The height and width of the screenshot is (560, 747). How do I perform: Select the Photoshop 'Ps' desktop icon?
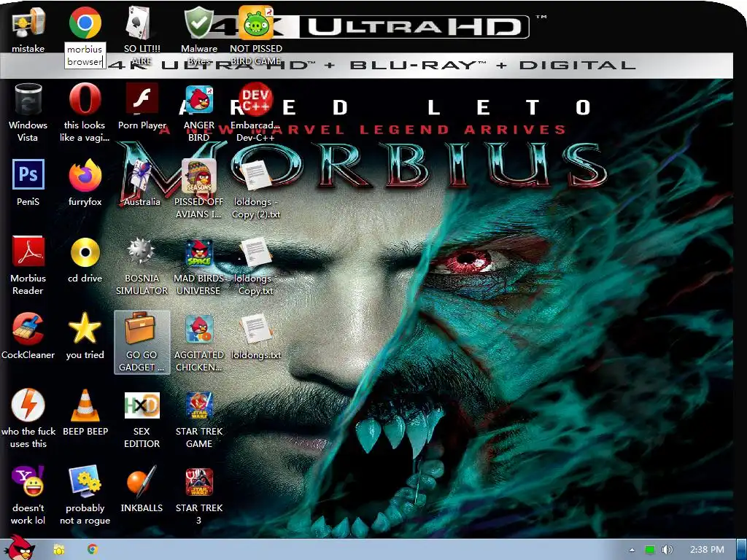(x=28, y=175)
